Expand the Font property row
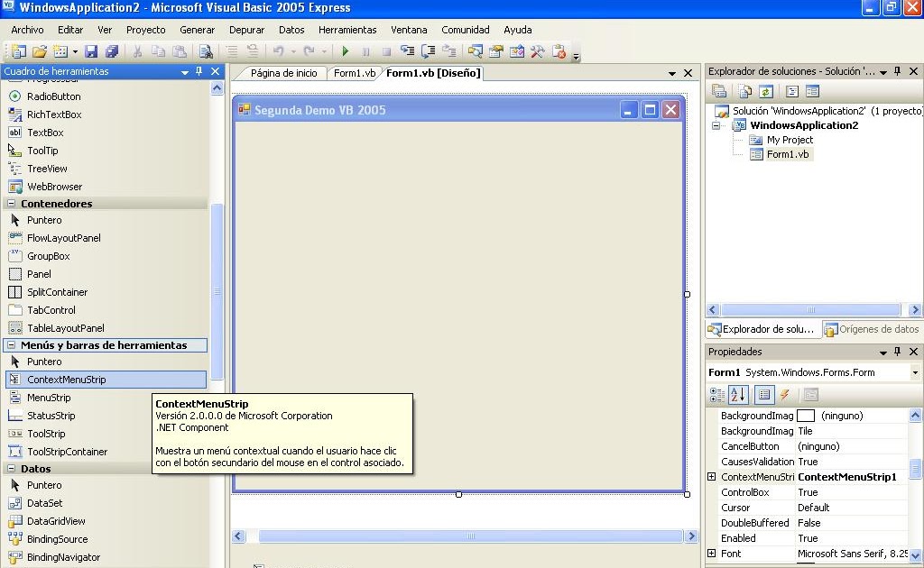Screen dimensions: 924x568 (712, 554)
